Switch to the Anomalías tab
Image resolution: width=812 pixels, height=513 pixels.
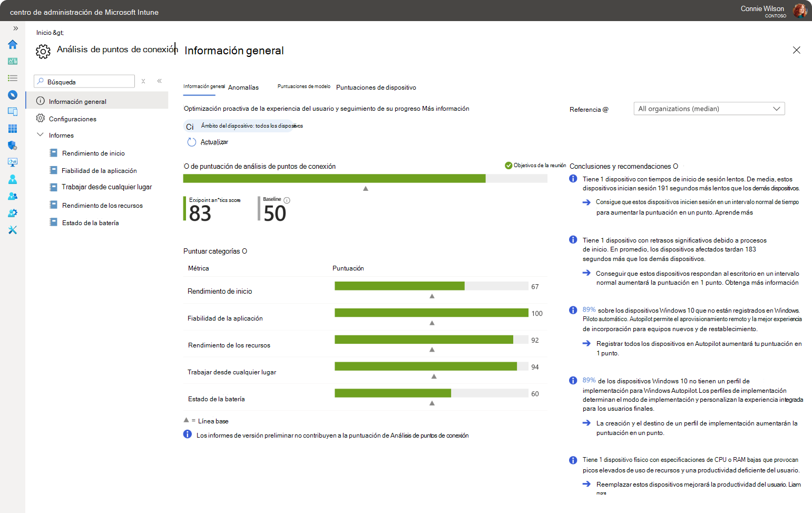pyautogui.click(x=243, y=87)
